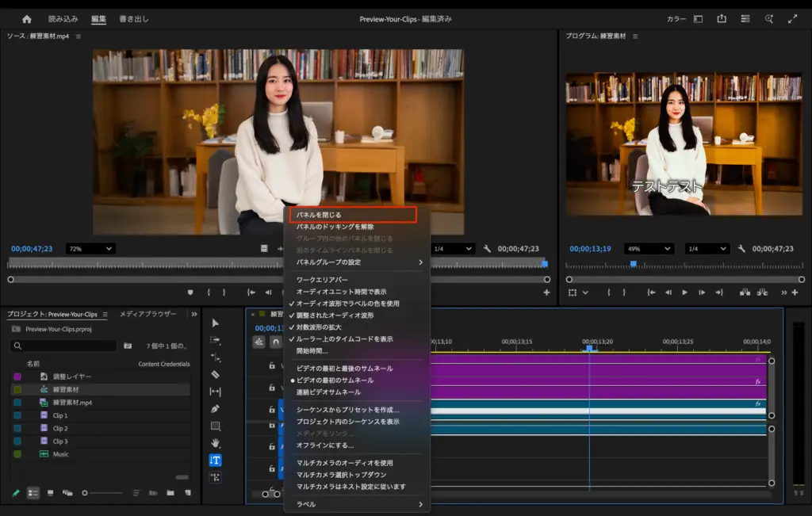Click the Home icon in top bar
Viewport: 812px width, 516px height.
[x=27, y=19]
